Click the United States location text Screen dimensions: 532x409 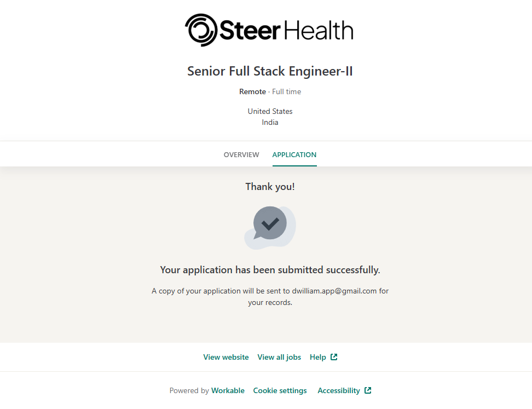270,111
